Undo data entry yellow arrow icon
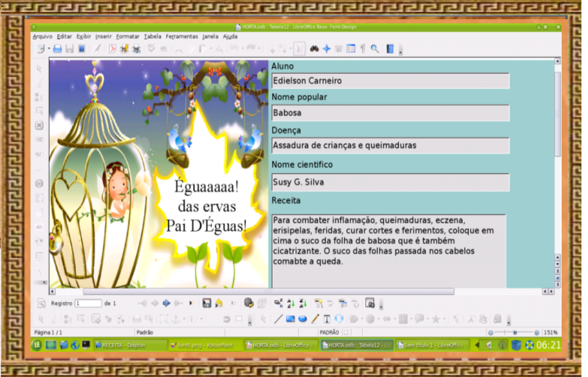588x377 pixels. (x=219, y=303)
